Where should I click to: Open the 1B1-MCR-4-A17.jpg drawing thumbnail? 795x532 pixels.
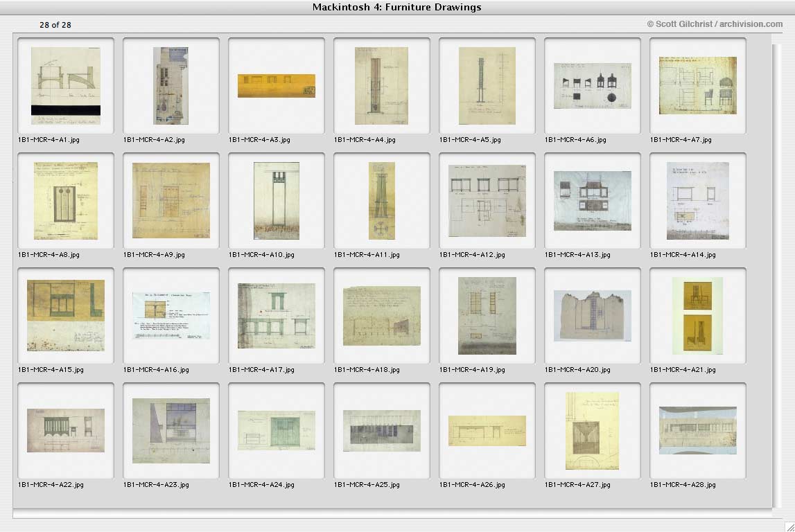click(x=277, y=316)
